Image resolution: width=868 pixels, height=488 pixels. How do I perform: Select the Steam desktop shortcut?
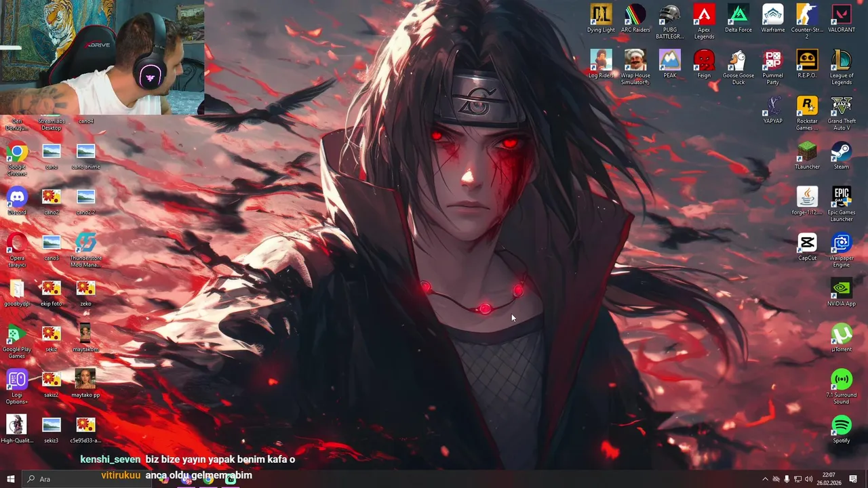point(842,155)
